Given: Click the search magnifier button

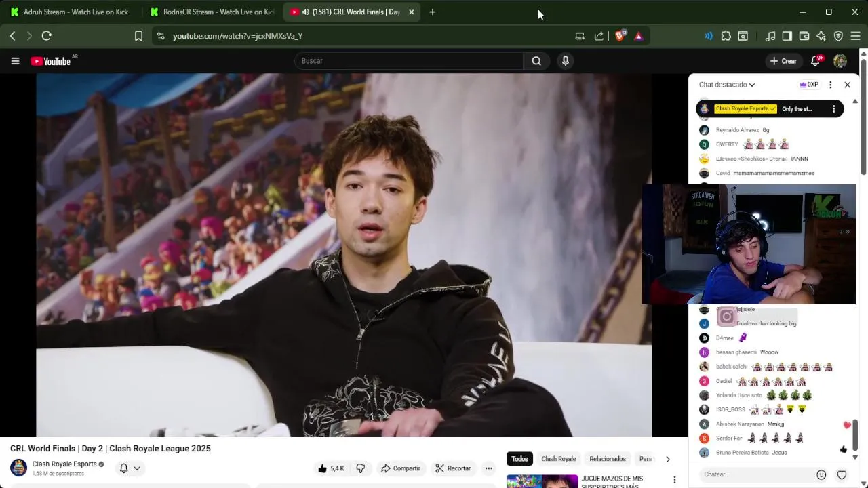Looking at the screenshot, I should 536,61.
